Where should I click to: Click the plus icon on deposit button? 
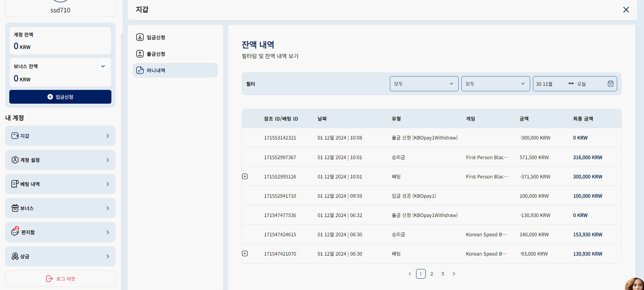pyautogui.click(x=50, y=97)
